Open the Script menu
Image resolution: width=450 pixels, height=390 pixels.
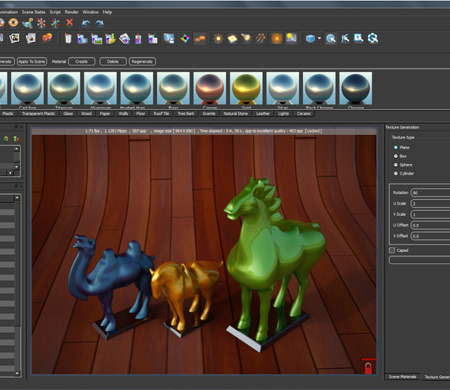tap(55, 12)
